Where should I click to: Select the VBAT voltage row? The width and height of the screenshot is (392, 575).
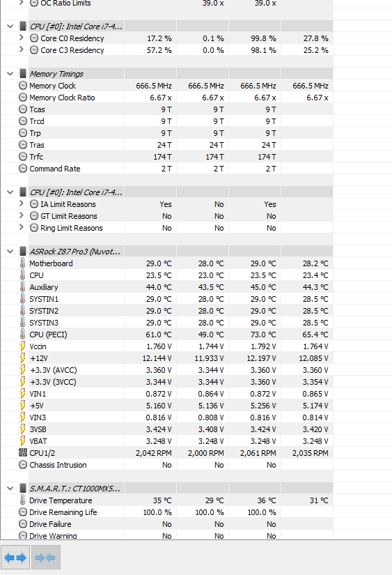tap(166, 441)
